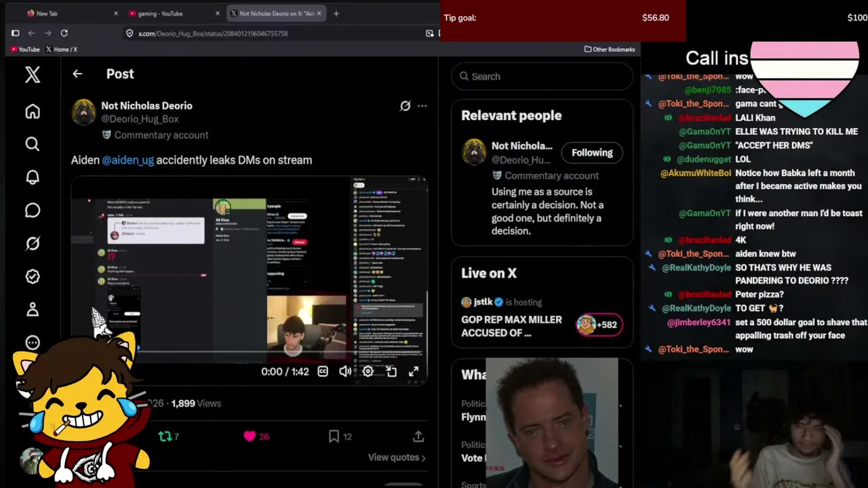Screen dimensions: 868x488
Task: Click the Following button for Not Nicholas
Action: pyautogui.click(x=592, y=152)
